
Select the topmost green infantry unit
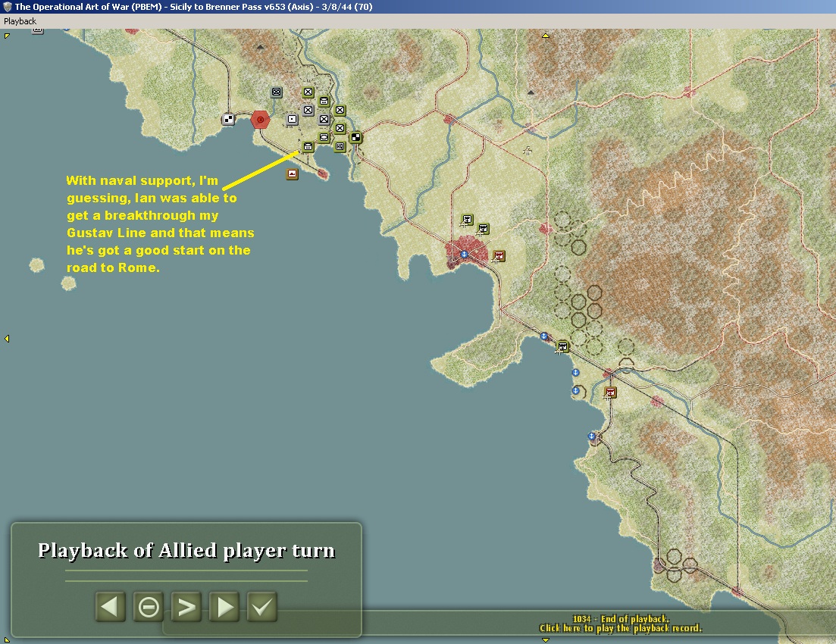tap(308, 92)
